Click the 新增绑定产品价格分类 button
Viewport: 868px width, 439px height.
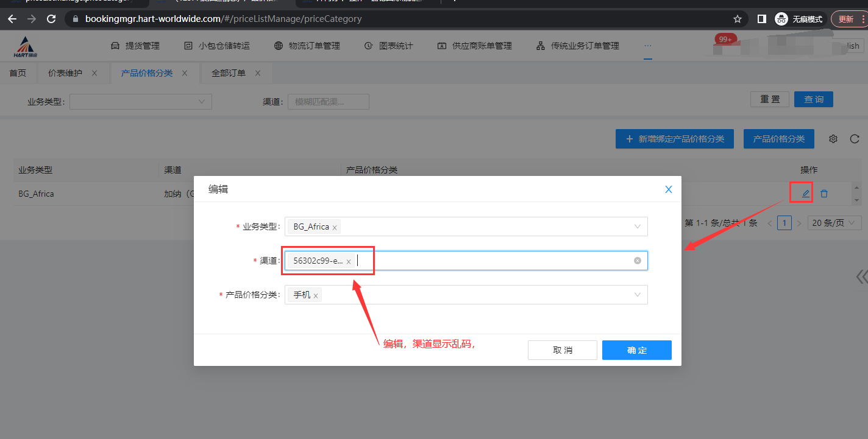tap(674, 139)
